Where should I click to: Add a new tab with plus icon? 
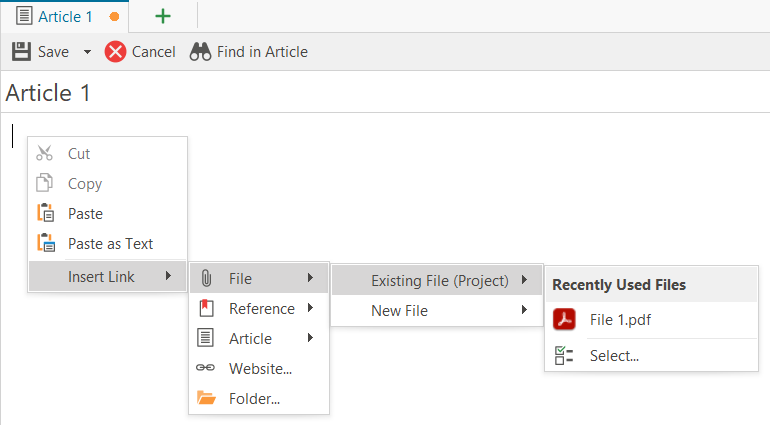(x=163, y=16)
